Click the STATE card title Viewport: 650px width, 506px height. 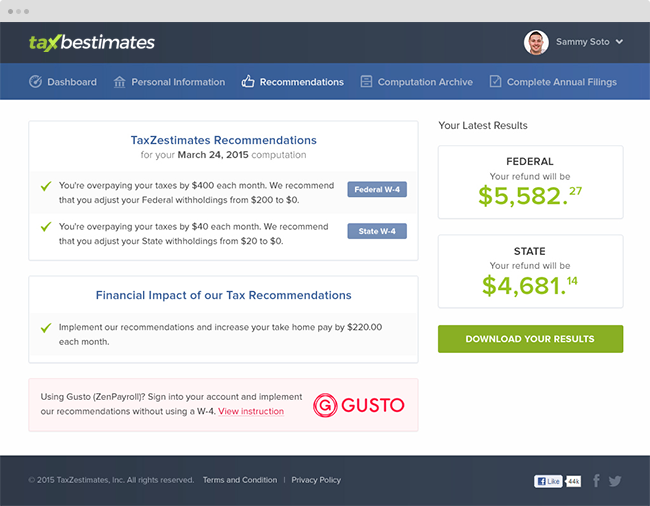pyautogui.click(x=530, y=251)
